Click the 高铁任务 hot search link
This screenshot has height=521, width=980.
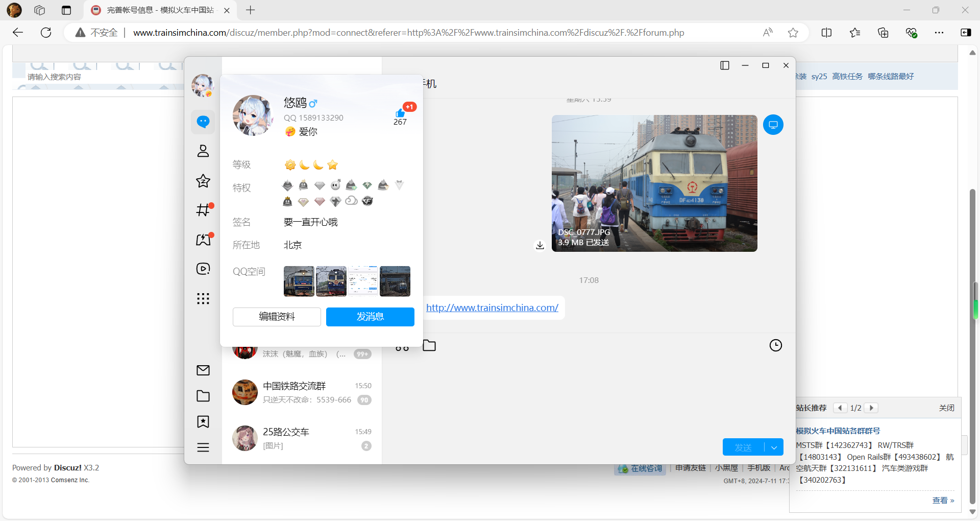click(x=847, y=76)
